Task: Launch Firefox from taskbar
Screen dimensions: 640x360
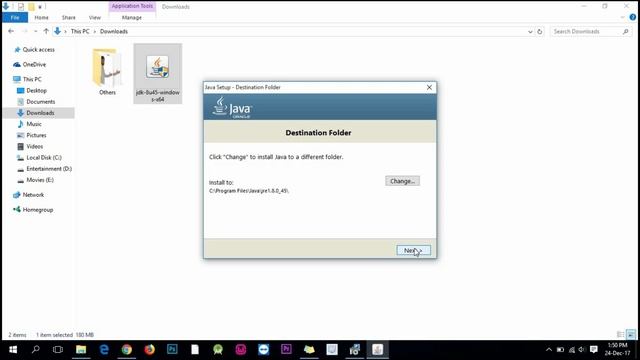Action: [149, 349]
